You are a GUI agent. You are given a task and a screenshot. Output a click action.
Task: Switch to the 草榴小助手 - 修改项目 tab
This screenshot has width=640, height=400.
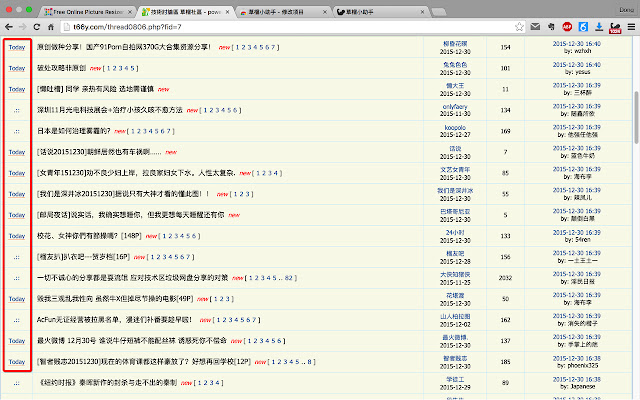pos(283,12)
